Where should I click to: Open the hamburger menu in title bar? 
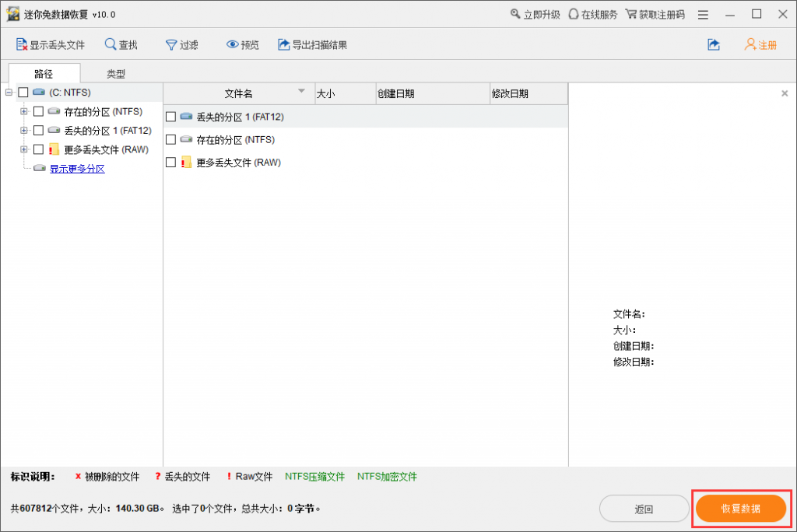tap(703, 15)
